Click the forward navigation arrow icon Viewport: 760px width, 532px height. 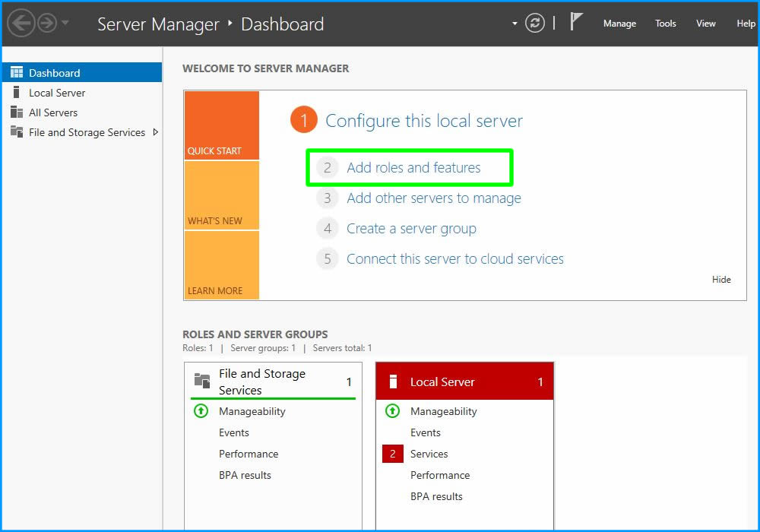pyautogui.click(x=47, y=24)
